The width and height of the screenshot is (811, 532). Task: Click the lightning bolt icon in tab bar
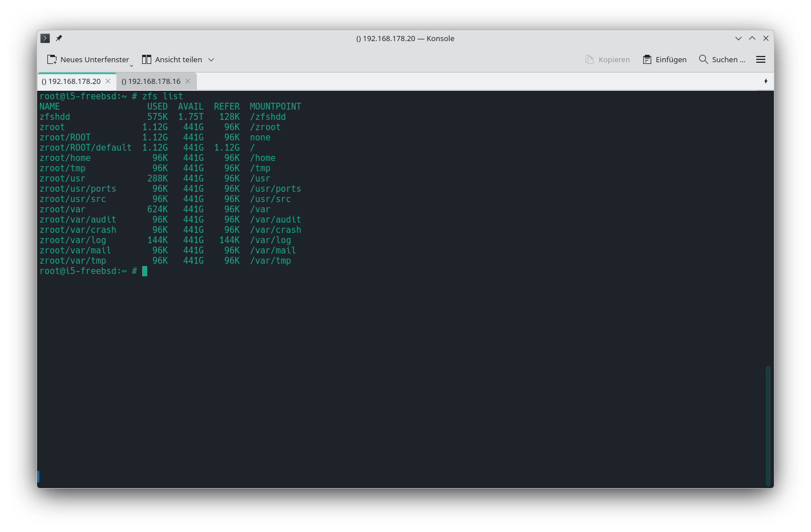point(765,81)
